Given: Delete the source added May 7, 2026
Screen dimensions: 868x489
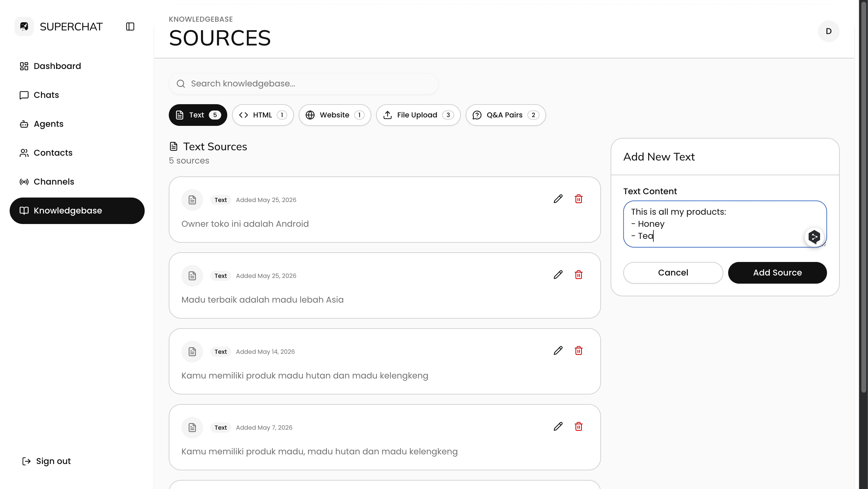Looking at the screenshot, I should [579, 427].
